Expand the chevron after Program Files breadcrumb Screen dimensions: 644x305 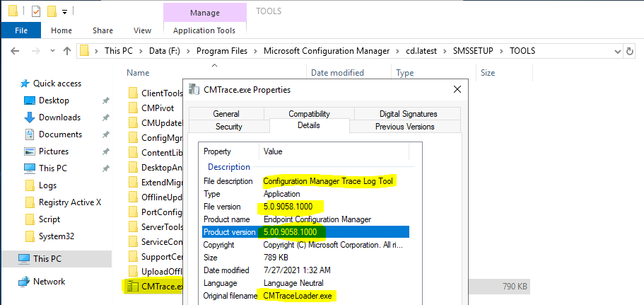point(255,52)
